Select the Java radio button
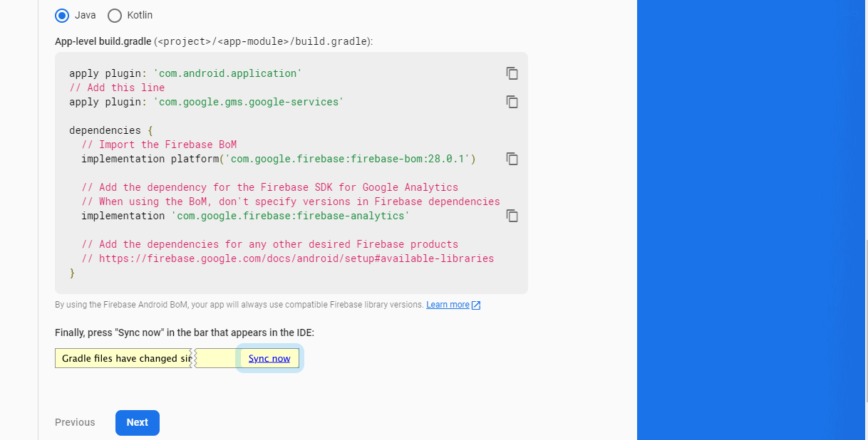 (x=62, y=15)
